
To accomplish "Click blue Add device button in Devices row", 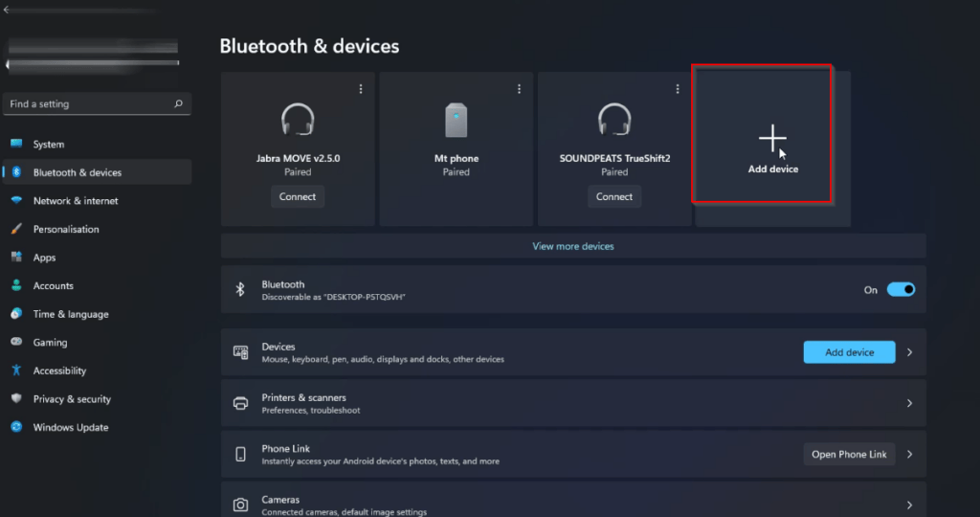I will [850, 352].
